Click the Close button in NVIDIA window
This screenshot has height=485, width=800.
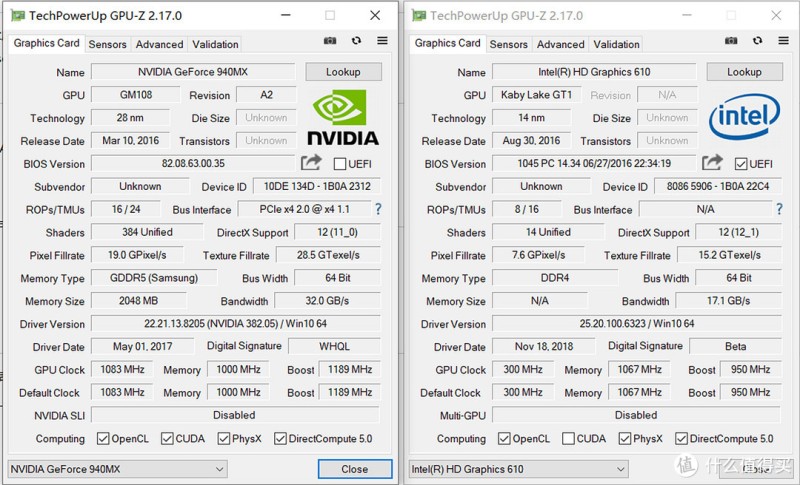point(355,469)
